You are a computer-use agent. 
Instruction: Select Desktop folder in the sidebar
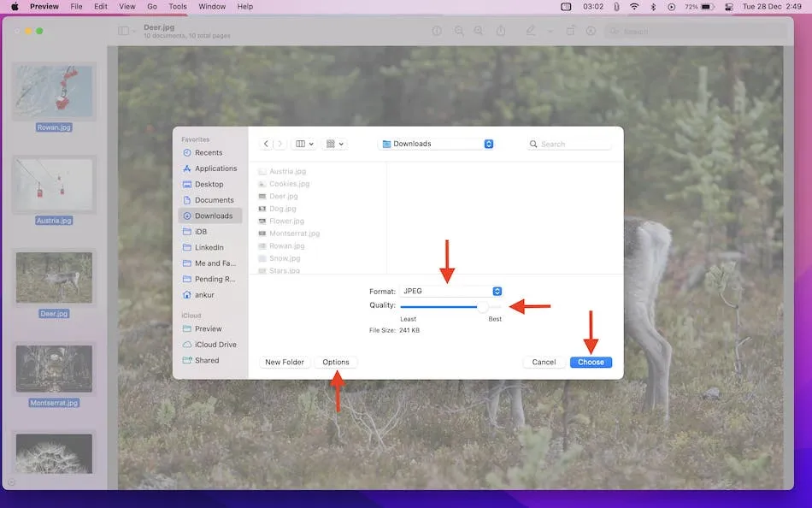coord(209,185)
